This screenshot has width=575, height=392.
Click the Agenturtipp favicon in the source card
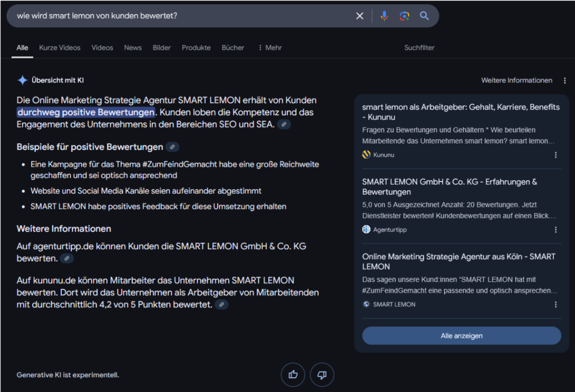[x=367, y=229]
